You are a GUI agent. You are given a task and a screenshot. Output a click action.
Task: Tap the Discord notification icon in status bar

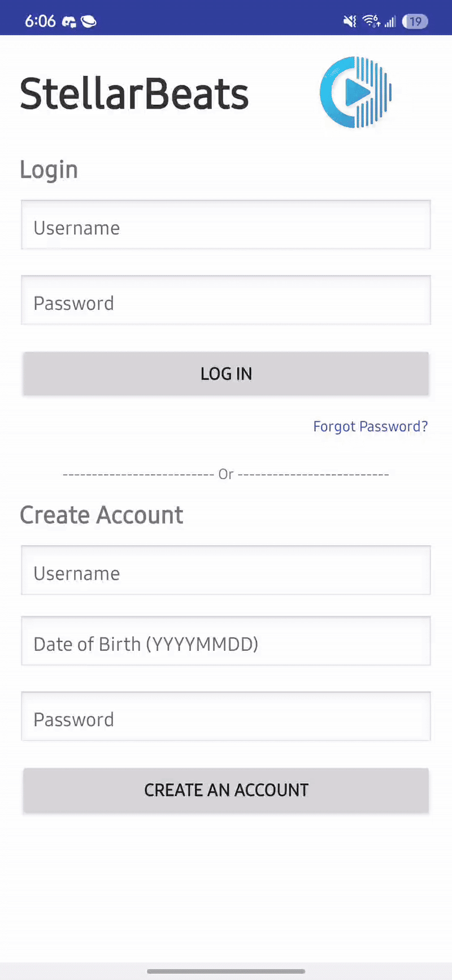[x=69, y=21]
